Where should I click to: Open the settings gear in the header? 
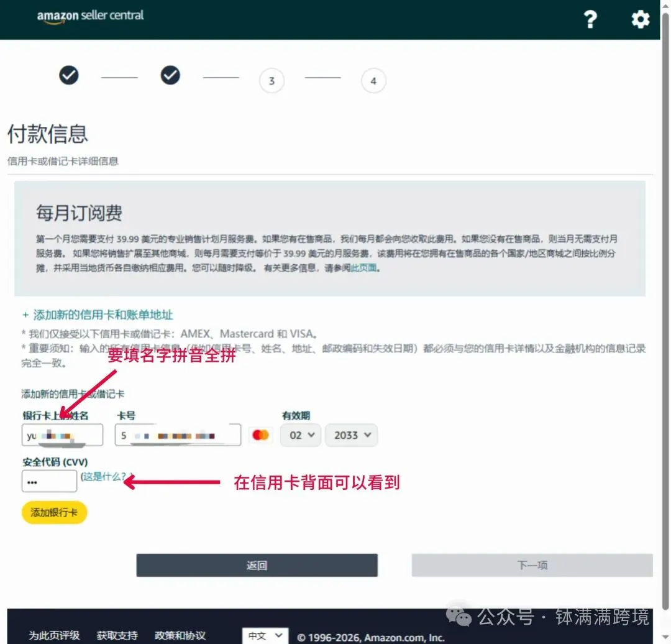640,19
